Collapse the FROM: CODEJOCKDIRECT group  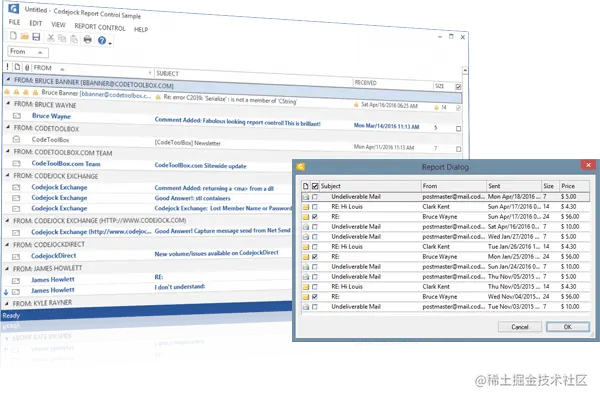pyautogui.click(x=7, y=243)
